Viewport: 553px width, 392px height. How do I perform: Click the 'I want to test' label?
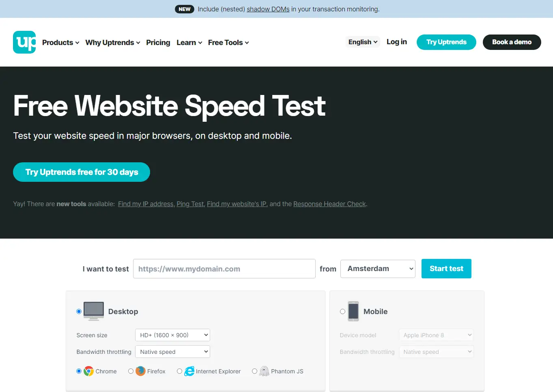(x=105, y=269)
